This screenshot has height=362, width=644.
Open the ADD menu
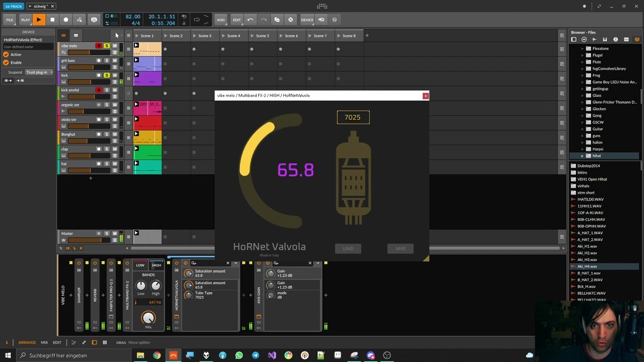coord(221,20)
